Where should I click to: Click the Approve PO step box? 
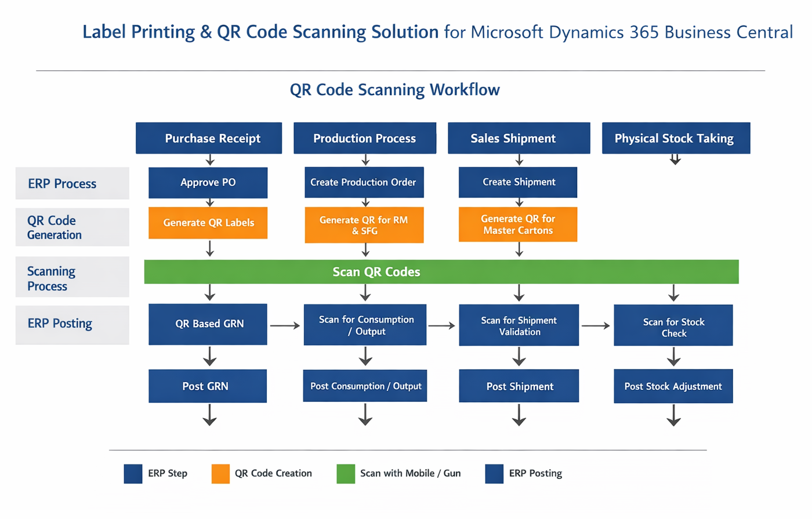tap(208, 183)
